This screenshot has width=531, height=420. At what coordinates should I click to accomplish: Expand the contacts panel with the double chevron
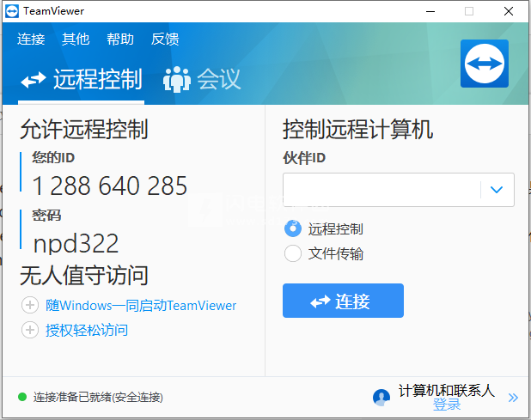click(513, 398)
